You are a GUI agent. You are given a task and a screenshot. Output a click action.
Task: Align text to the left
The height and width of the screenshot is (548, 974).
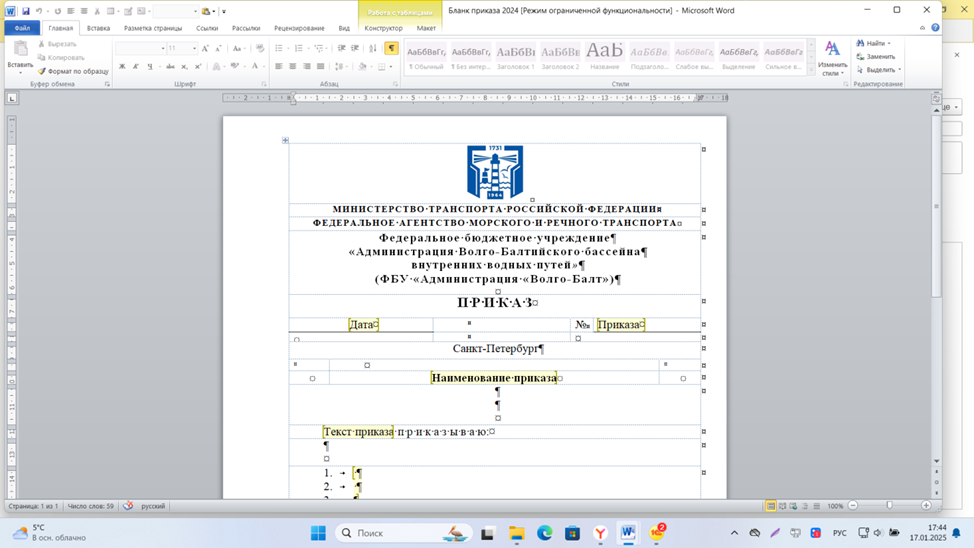[279, 66]
